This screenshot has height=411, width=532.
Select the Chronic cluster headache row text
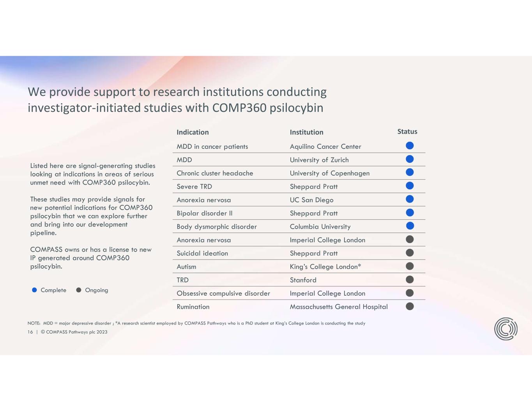(x=215, y=173)
